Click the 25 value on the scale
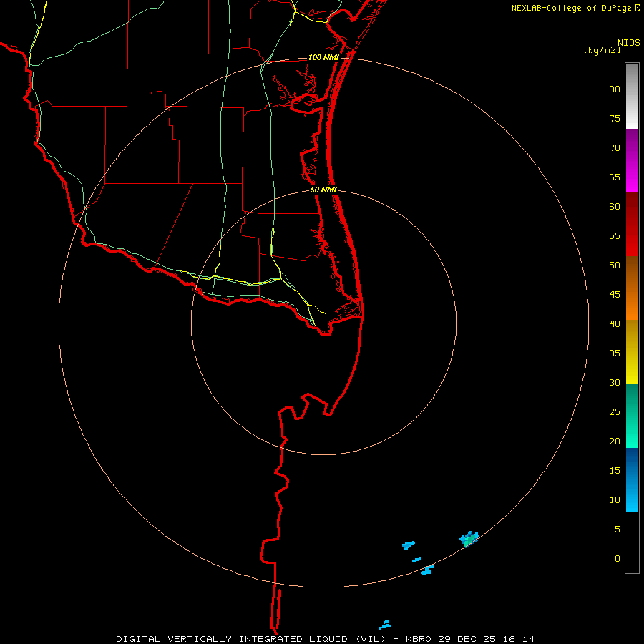Viewport: 644px width, 644px height. (x=615, y=411)
